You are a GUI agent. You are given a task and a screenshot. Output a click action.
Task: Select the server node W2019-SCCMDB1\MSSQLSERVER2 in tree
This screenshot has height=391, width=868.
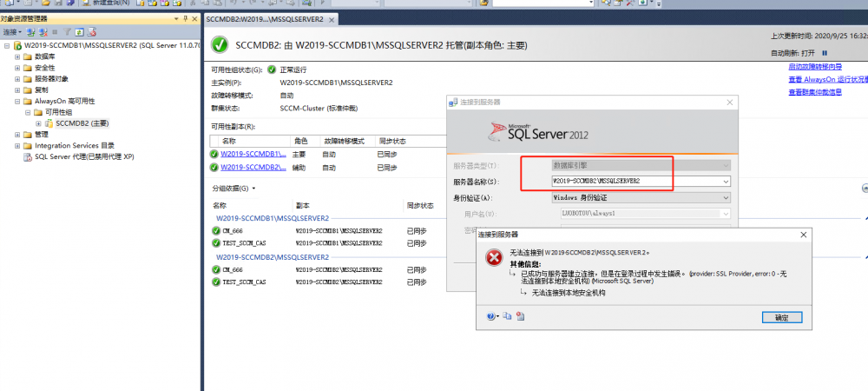[x=111, y=45]
